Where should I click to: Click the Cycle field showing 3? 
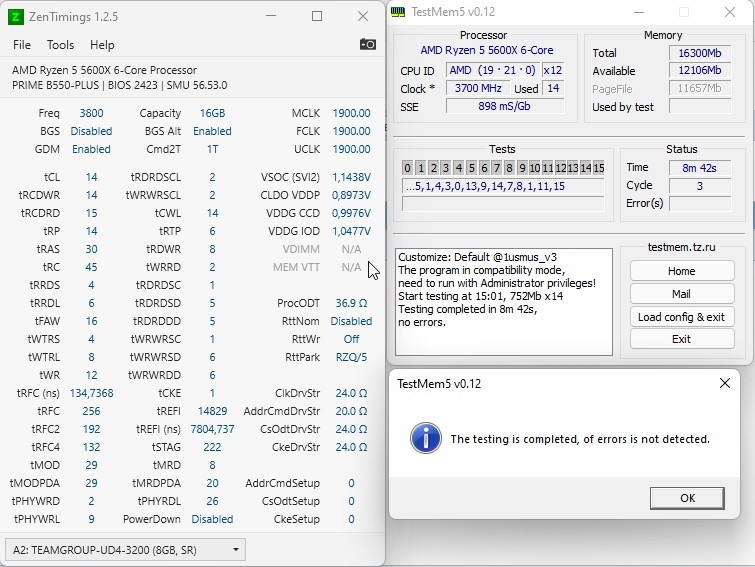coord(700,185)
